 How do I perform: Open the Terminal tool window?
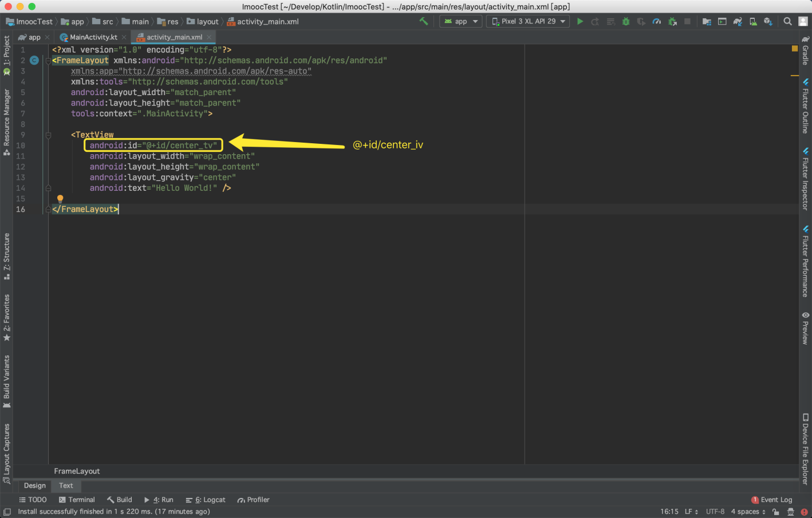[x=77, y=500]
